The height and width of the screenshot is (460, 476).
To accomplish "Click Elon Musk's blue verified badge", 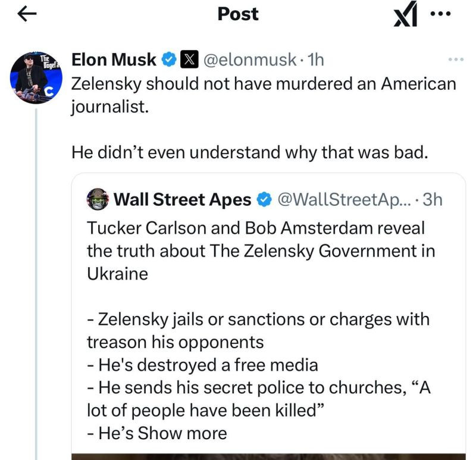I will point(168,60).
